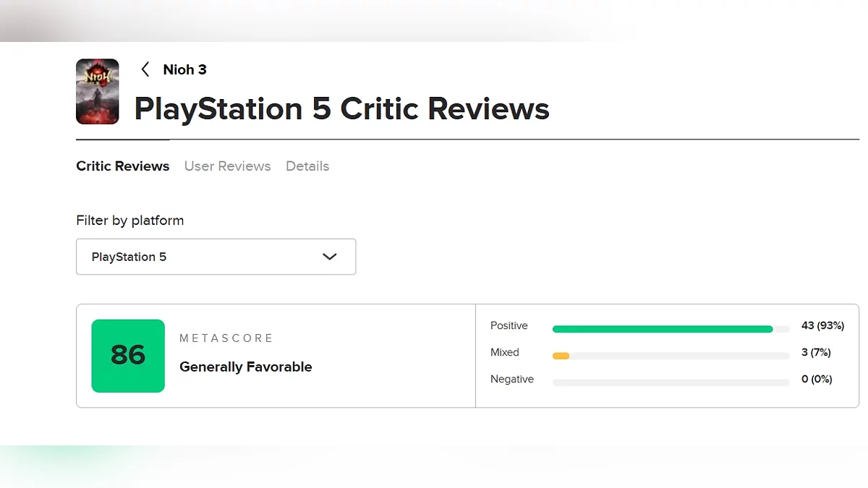Click the PlayStation 5 Critic Reviews heading

pos(341,109)
